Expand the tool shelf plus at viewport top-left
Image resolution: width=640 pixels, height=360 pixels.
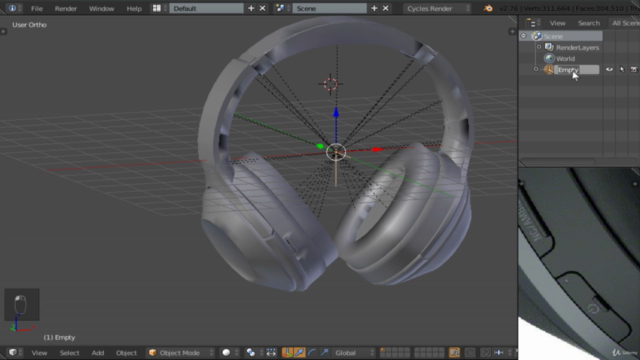3,31
